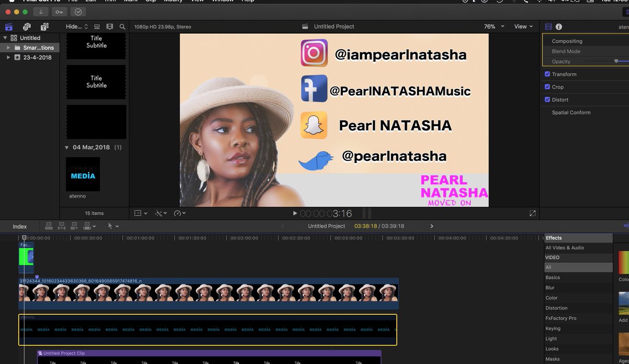Expand the 23-4-2018 event
The width and height of the screenshot is (629, 364).
[x=8, y=57]
